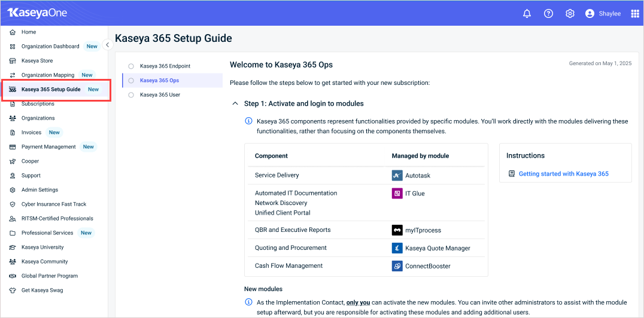The width and height of the screenshot is (644, 318).
Task: Open Professional Services in sidebar
Action: pyautogui.click(x=47, y=233)
